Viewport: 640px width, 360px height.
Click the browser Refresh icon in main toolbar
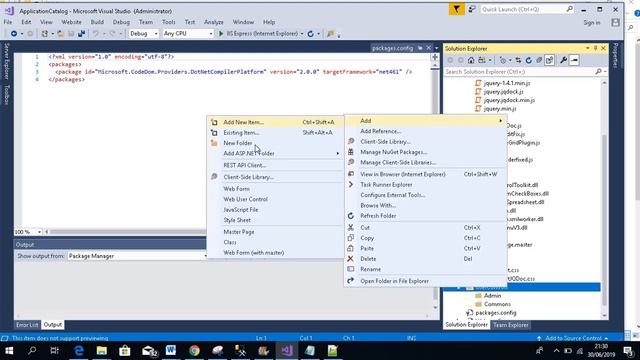[311, 33]
